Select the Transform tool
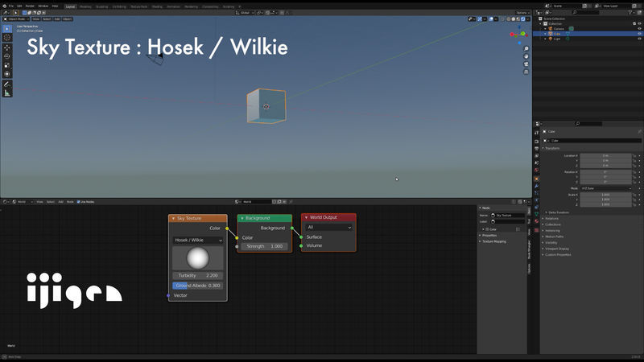 coord(7,74)
